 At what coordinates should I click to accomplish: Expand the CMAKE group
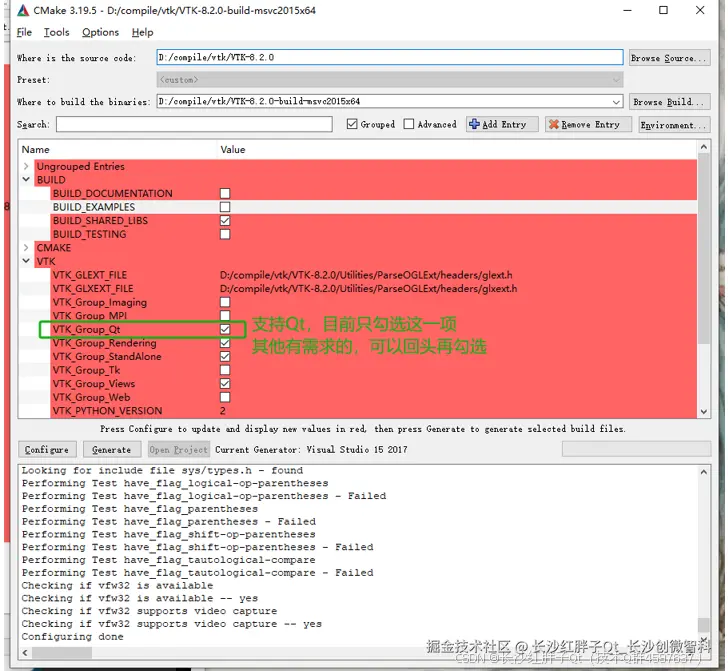(x=26, y=248)
